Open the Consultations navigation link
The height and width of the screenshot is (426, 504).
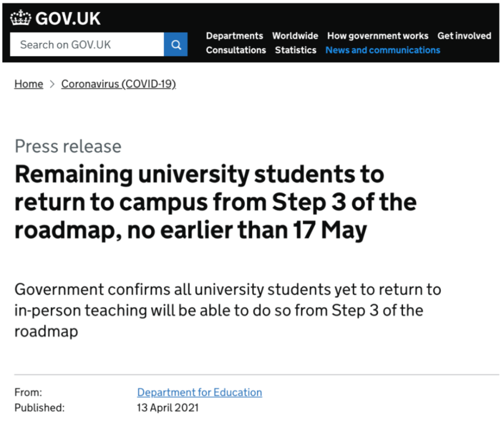pyautogui.click(x=236, y=50)
